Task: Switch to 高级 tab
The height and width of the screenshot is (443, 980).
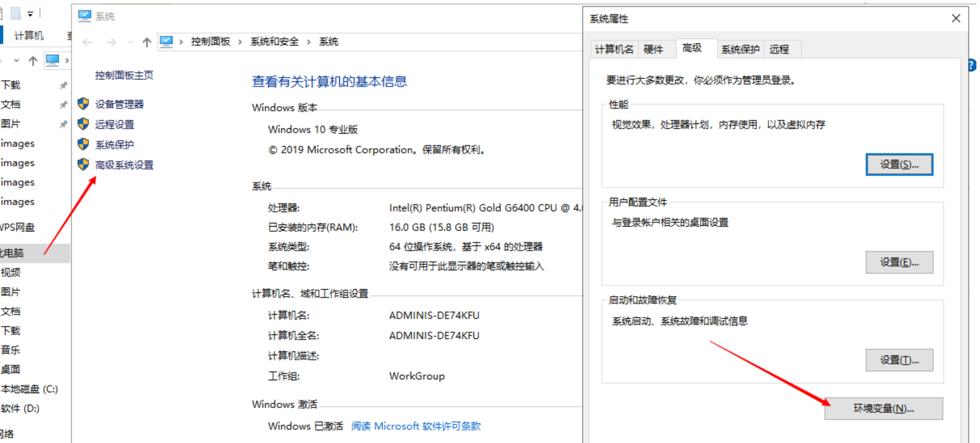Action: click(696, 49)
